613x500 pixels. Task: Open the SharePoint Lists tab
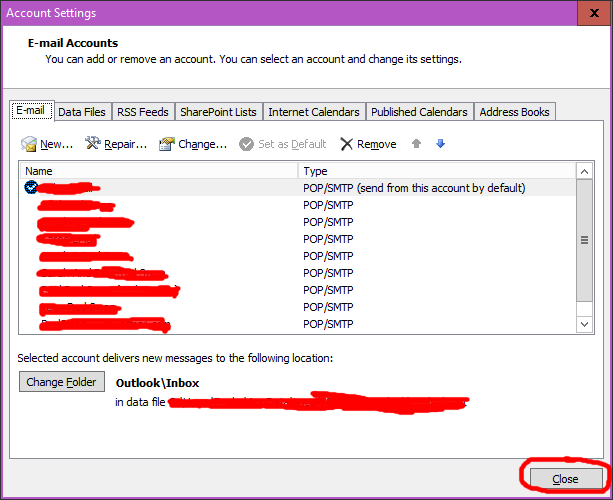click(219, 112)
